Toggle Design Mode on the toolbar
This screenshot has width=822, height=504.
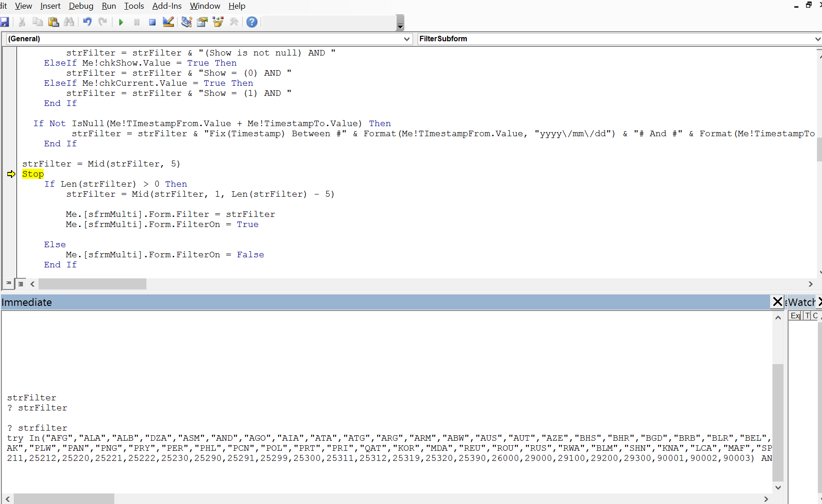pyautogui.click(x=168, y=22)
